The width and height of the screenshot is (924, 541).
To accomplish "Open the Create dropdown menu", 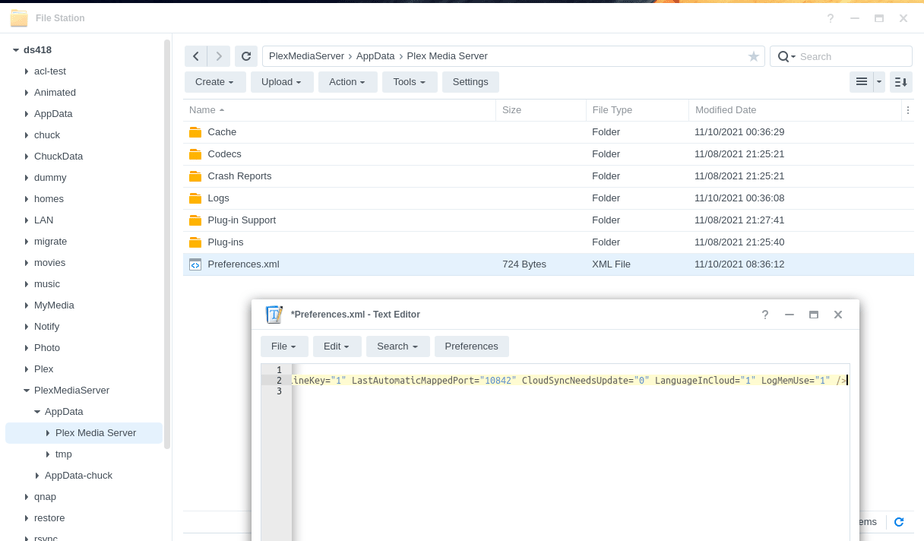I will tap(214, 82).
